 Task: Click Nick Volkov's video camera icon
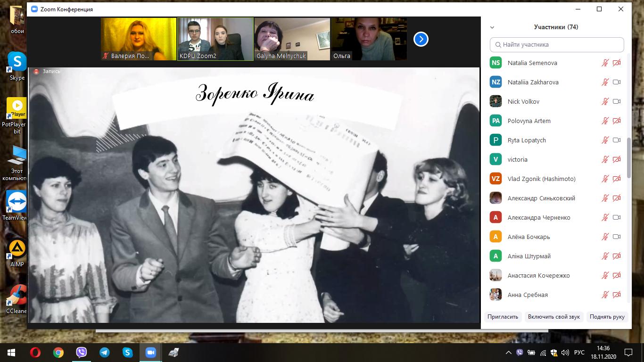tap(616, 101)
